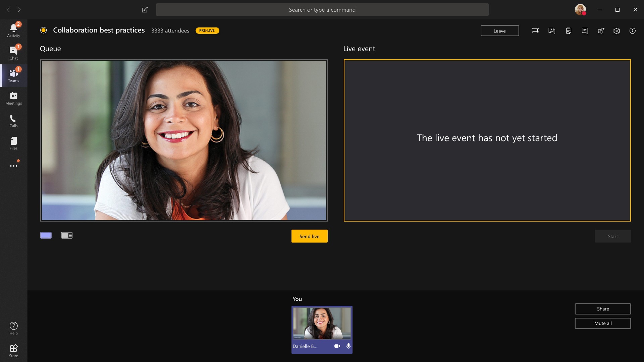Viewport: 644px width, 362px height.
Task: Select the Meetings tab in sidebar
Action: [x=13, y=98]
